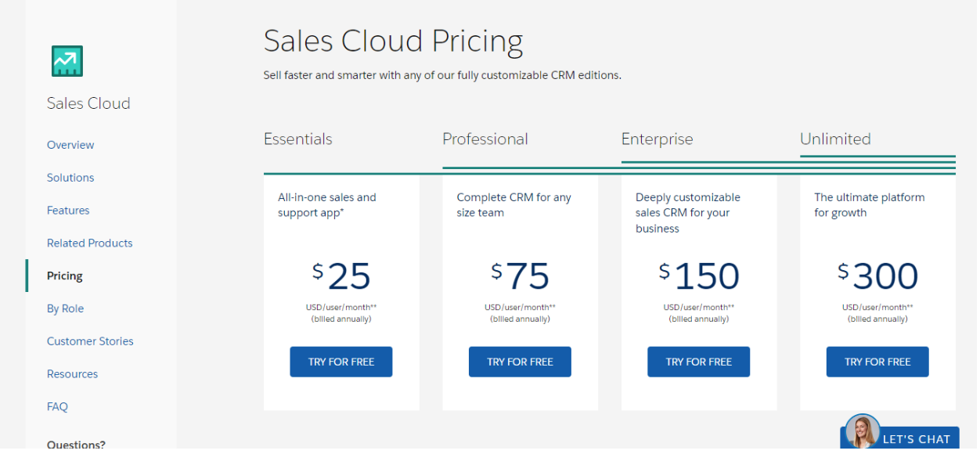Select the Unlimited edition heading
This screenshot has height=465, width=980.
pyautogui.click(x=835, y=139)
